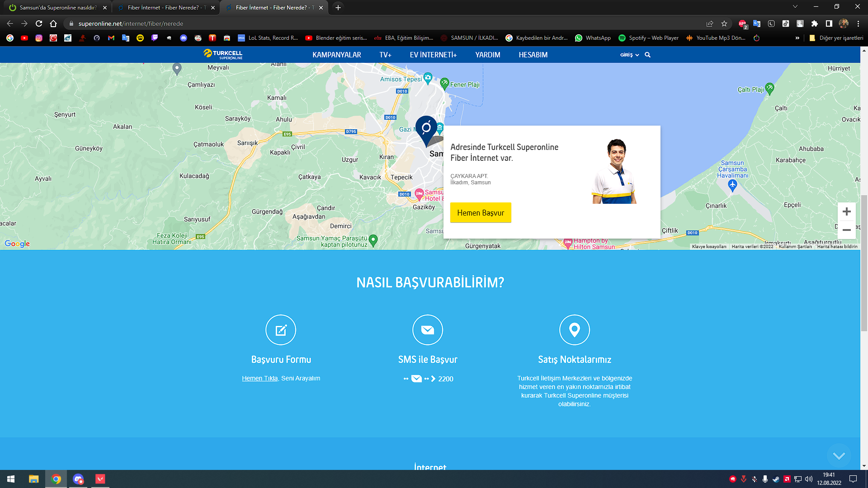
Task: Click the Turkcell Superonline logo
Action: [223, 54]
